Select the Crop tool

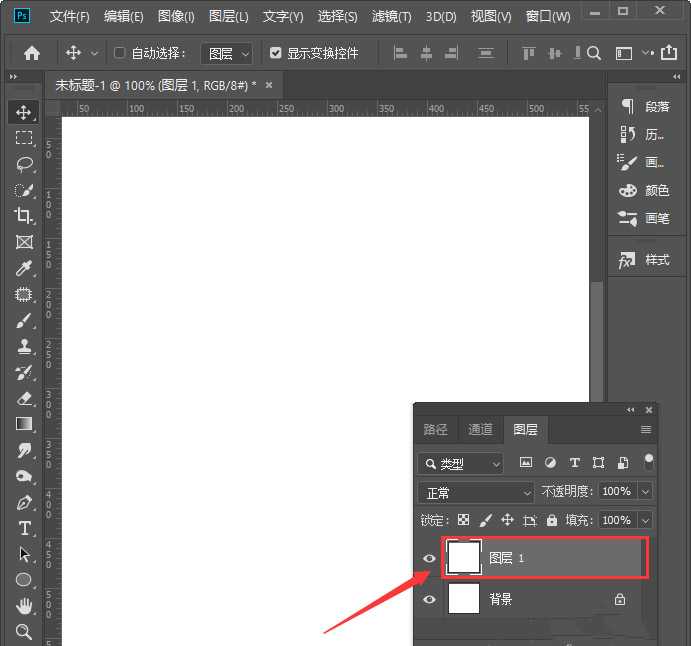[24, 216]
